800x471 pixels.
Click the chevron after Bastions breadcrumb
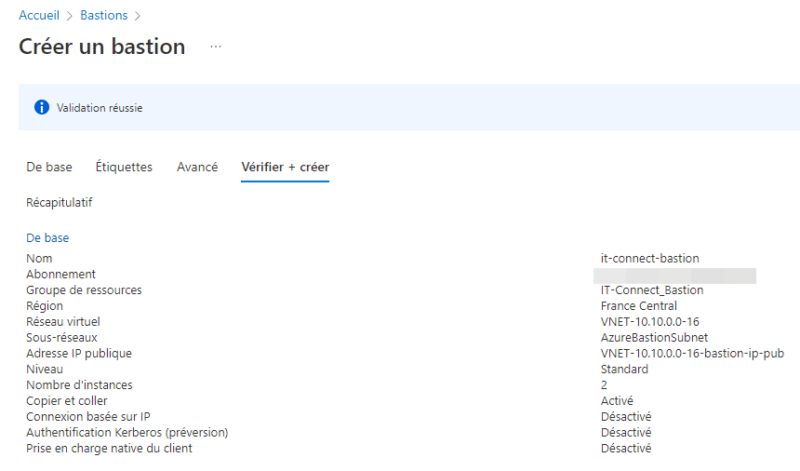pos(137,16)
